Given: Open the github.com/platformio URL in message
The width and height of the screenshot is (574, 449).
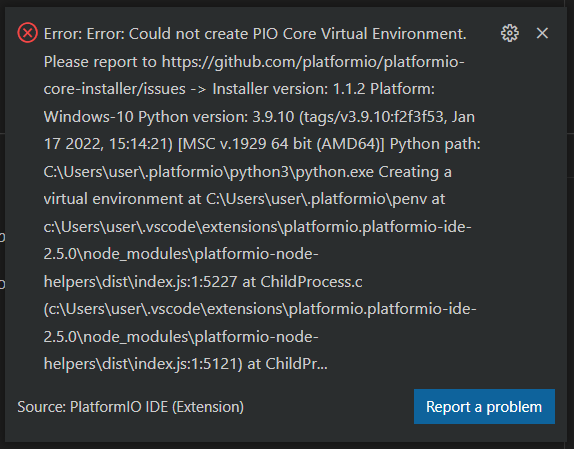Looking at the screenshot, I should (x=313, y=62).
